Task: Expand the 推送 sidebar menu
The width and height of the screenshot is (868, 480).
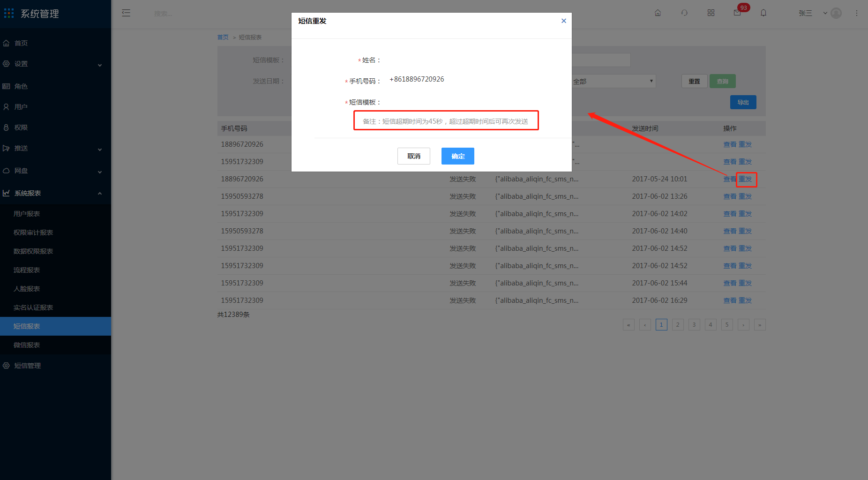Action: coord(55,148)
